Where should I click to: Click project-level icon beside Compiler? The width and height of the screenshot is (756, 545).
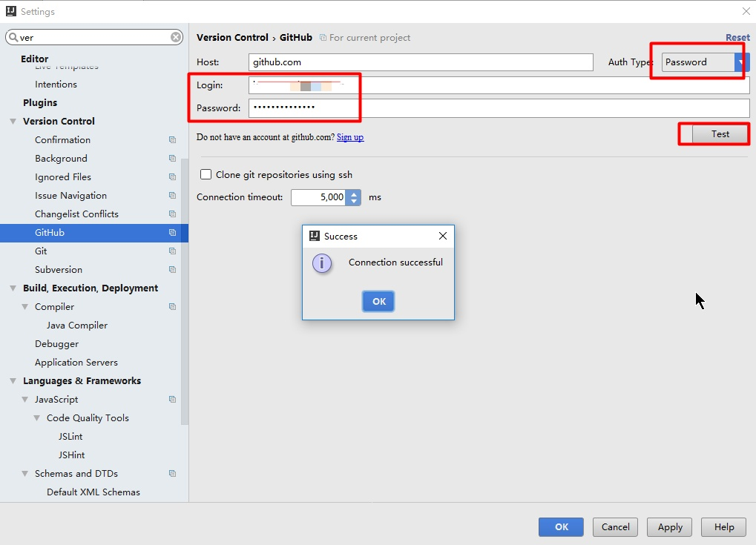[x=172, y=306]
